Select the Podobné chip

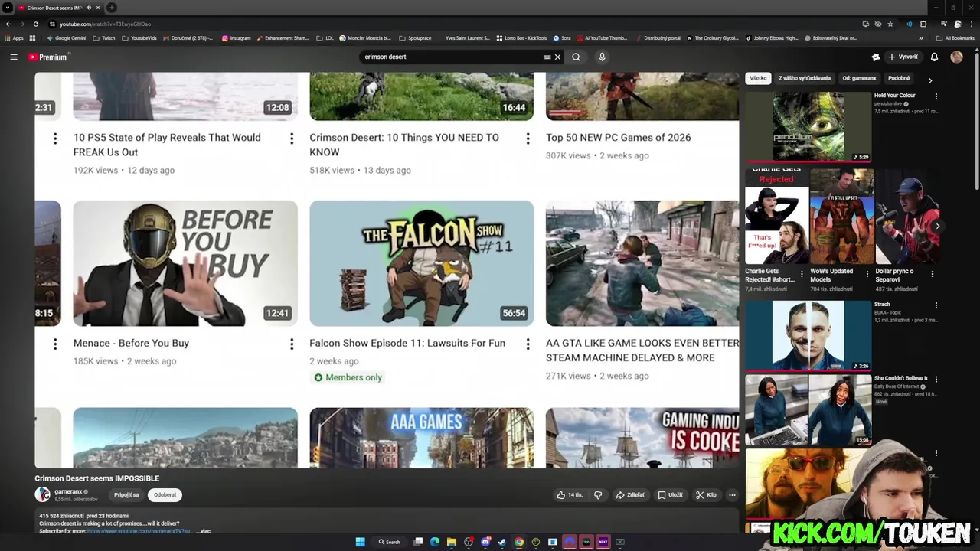899,78
